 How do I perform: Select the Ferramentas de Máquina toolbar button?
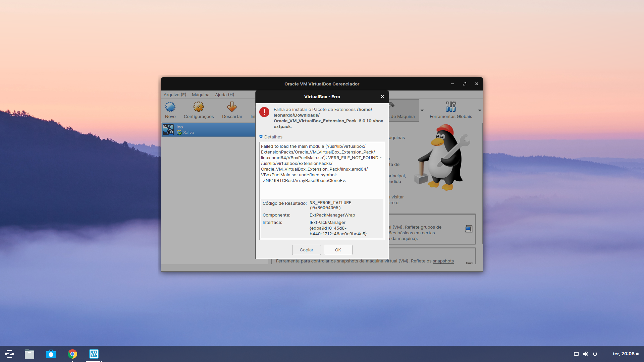coord(404,110)
